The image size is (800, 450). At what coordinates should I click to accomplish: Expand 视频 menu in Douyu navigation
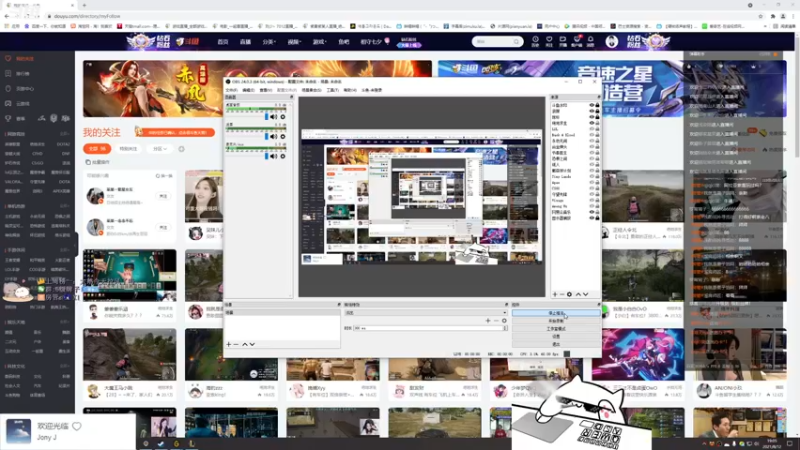(x=294, y=42)
